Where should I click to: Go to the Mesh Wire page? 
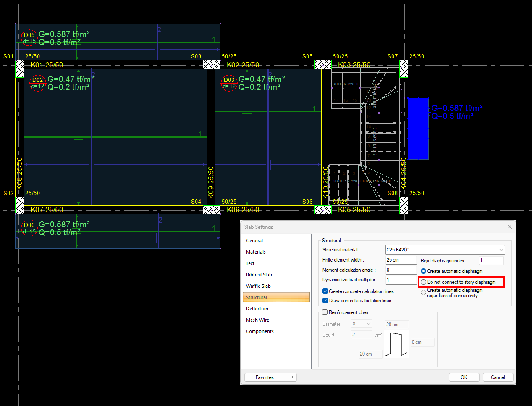257,320
